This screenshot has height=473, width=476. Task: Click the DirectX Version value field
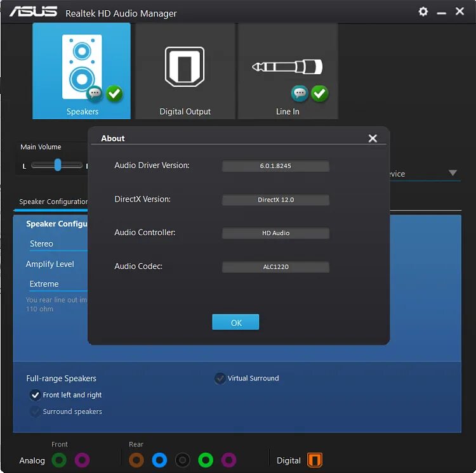click(275, 200)
